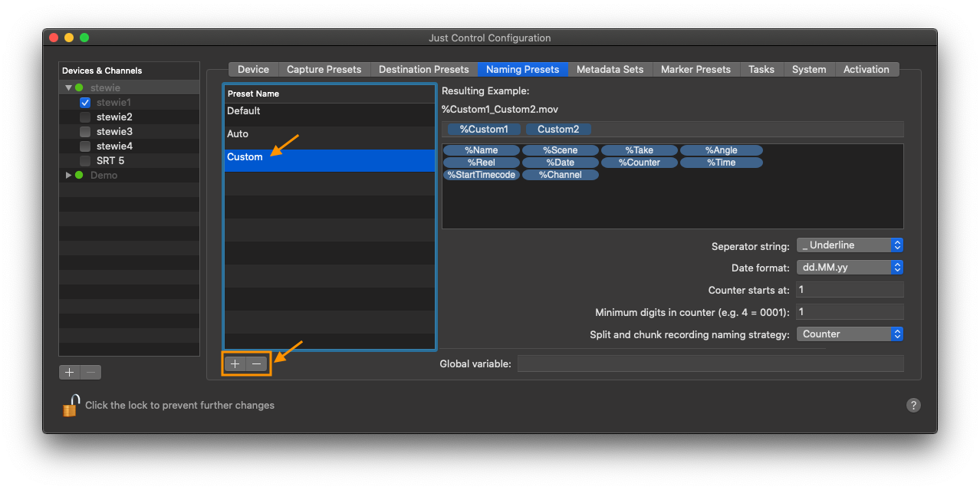Select the stewie3 channel row label
The width and height of the screenshot is (980, 490).
[x=114, y=131]
